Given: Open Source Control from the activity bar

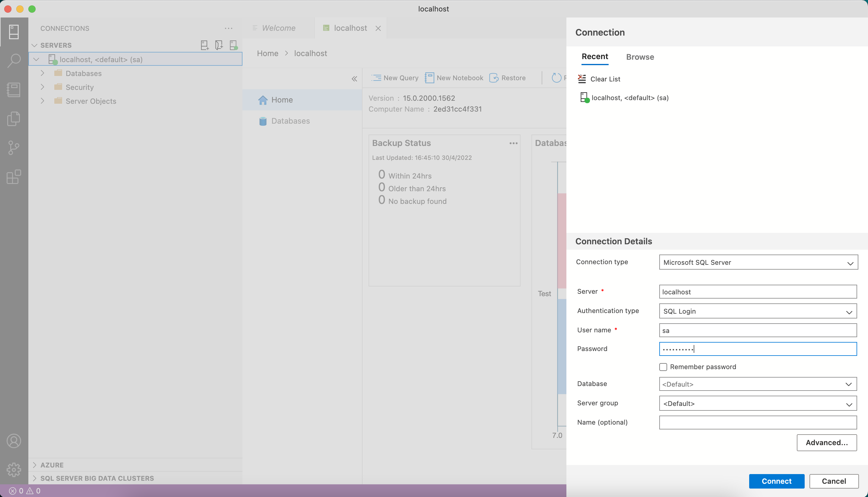Looking at the screenshot, I should click(x=14, y=147).
